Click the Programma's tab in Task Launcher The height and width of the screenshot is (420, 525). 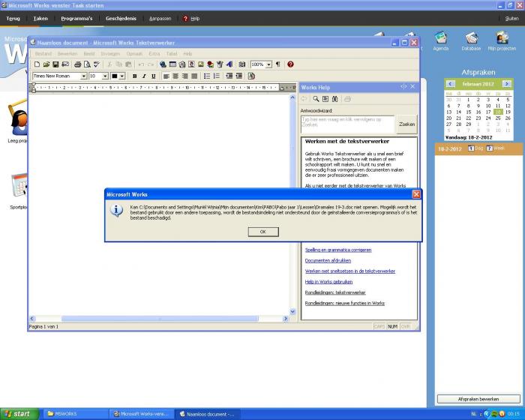pos(76,19)
